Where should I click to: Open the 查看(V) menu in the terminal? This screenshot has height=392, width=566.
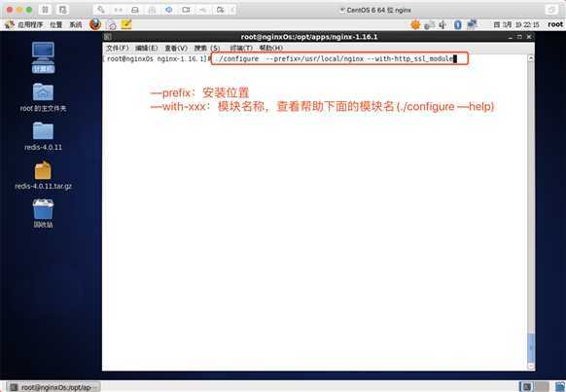[176, 48]
